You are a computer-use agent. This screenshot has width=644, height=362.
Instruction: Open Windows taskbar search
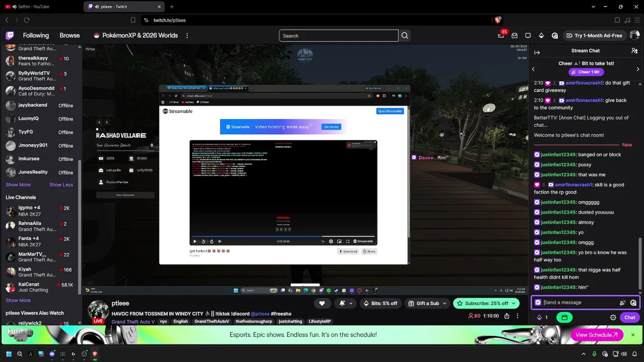(20, 354)
